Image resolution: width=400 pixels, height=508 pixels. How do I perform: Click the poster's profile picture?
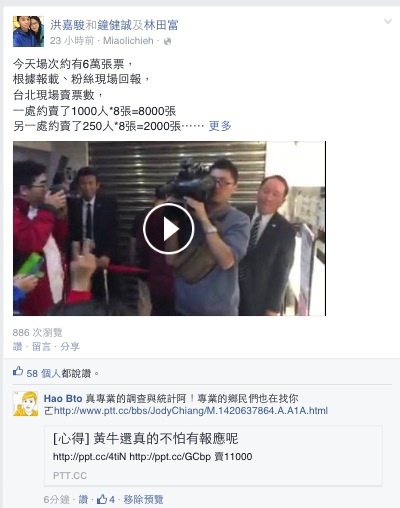tap(28, 31)
